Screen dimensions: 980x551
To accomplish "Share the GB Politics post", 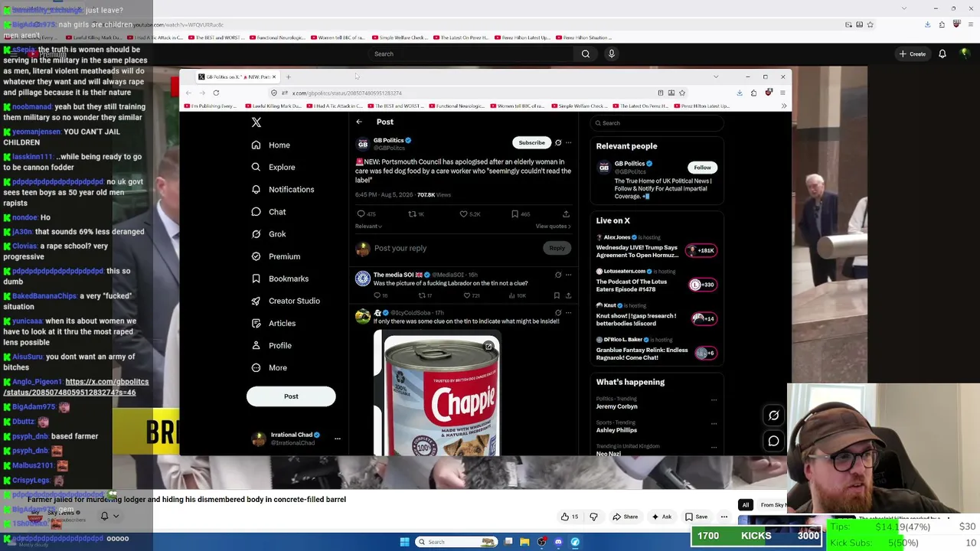I will (x=566, y=214).
